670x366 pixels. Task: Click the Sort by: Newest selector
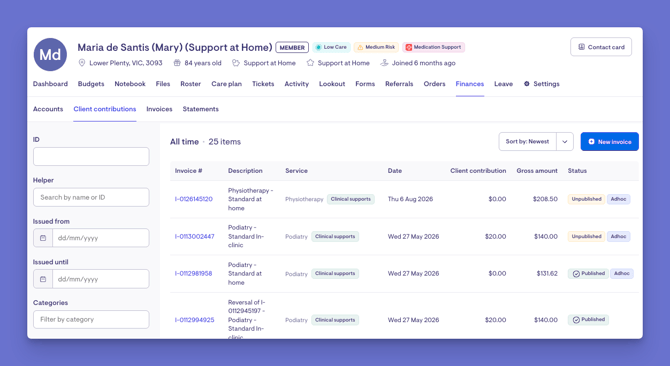(x=528, y=142)
